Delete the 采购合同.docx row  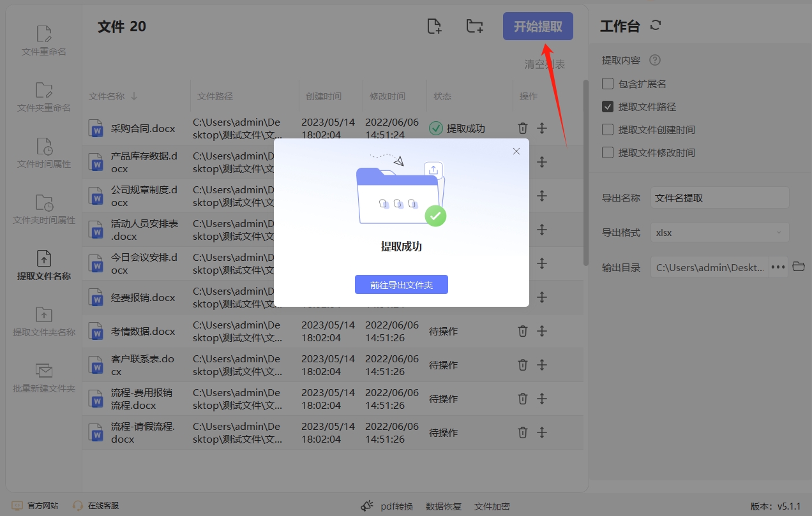point(523,128)
